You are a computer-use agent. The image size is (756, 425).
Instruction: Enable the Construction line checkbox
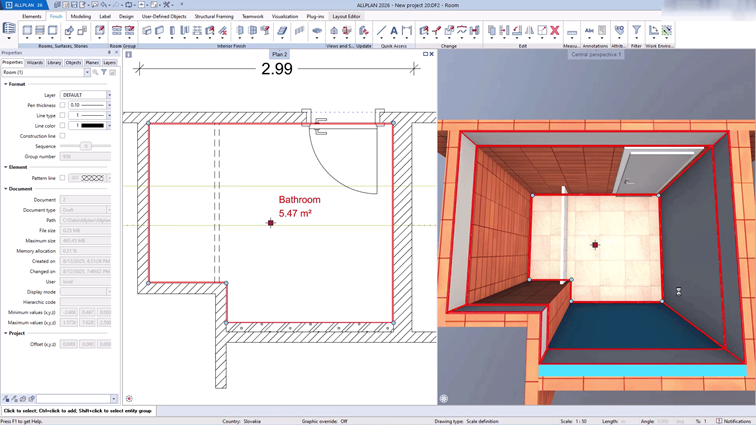[x=62, y=136]
